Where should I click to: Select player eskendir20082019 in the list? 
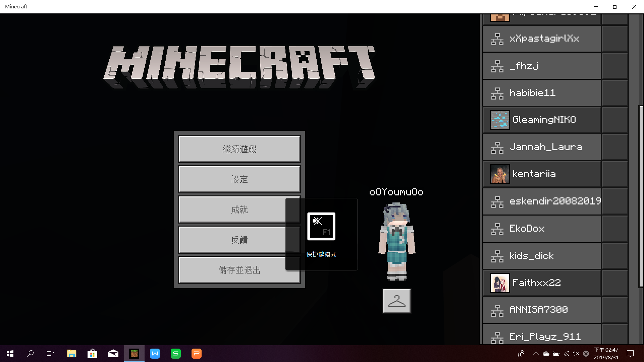coord(542,201)
